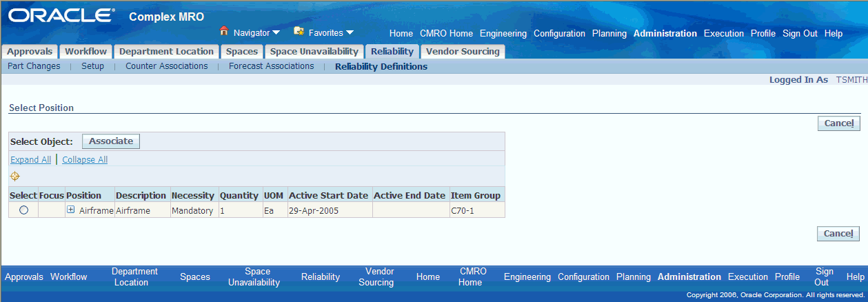Open the Space Unavailability tab
The image size is (868, 302).
314,52
